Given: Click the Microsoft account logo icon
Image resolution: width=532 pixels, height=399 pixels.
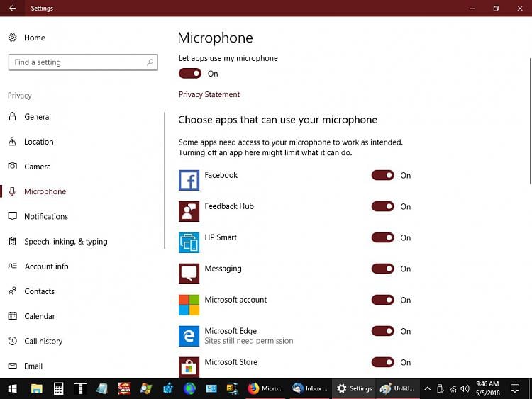Looking at the screenshot, I should (x=189, y=305).
